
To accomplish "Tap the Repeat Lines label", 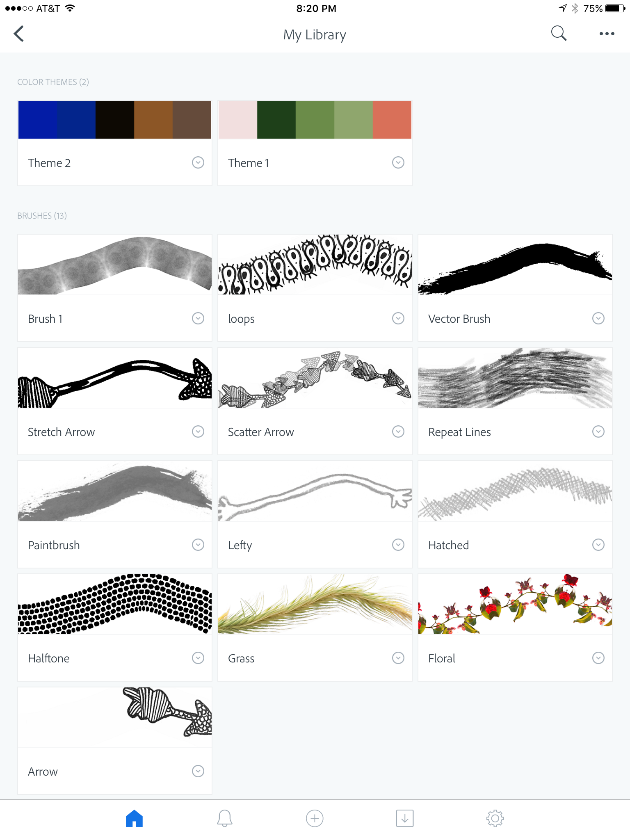I will pos(459,432).
